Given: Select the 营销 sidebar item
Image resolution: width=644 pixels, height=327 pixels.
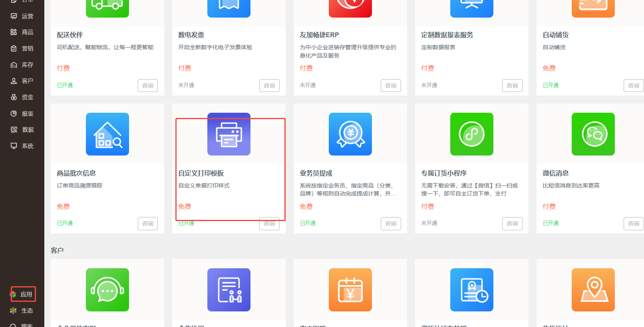Looking at the screenshot, I should [22, 48].
